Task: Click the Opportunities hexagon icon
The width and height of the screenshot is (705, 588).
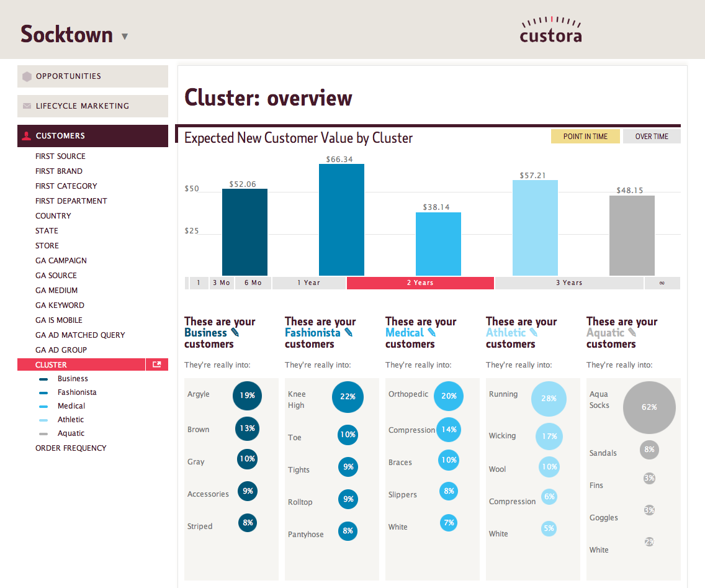Action: (x=27, y=76)
